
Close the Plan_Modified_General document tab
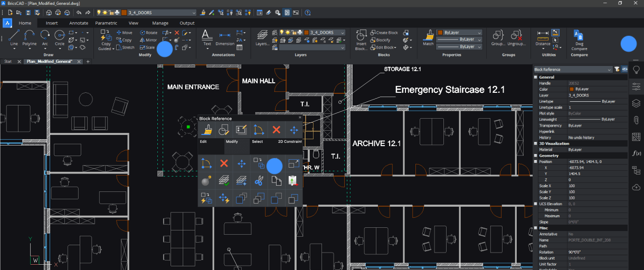click(x=79, y=62)
